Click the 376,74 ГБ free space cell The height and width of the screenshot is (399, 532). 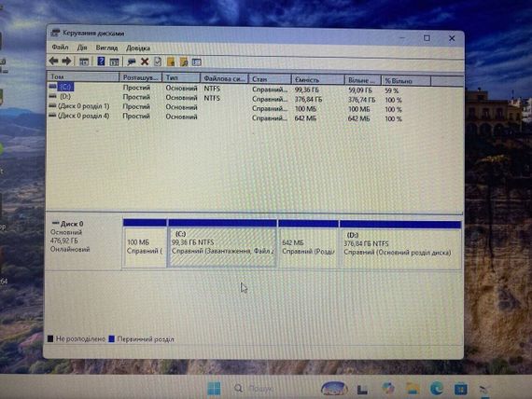(362, 100)
